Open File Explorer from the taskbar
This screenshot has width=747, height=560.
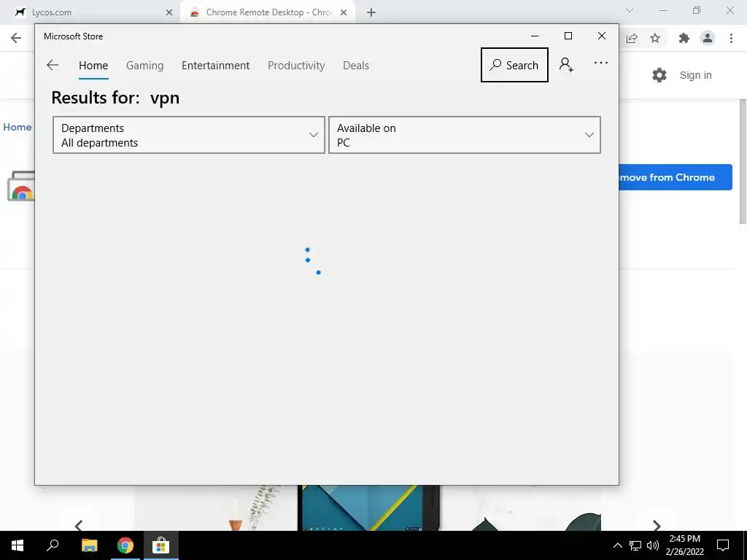[89, 545]
